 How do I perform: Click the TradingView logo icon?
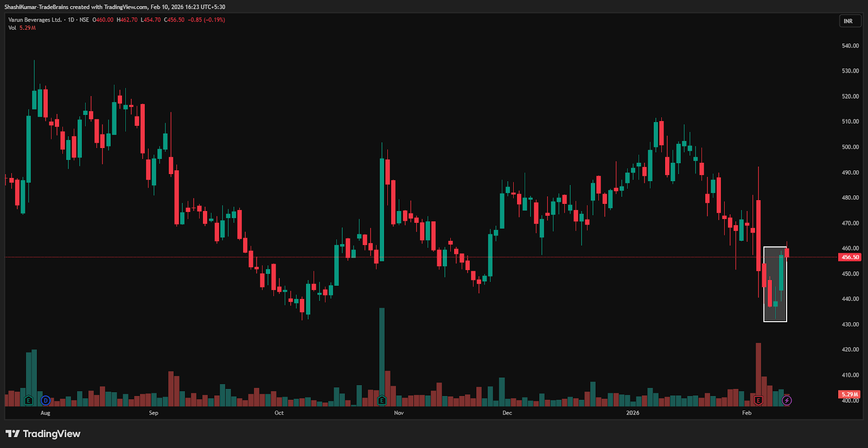click(12, 433)
